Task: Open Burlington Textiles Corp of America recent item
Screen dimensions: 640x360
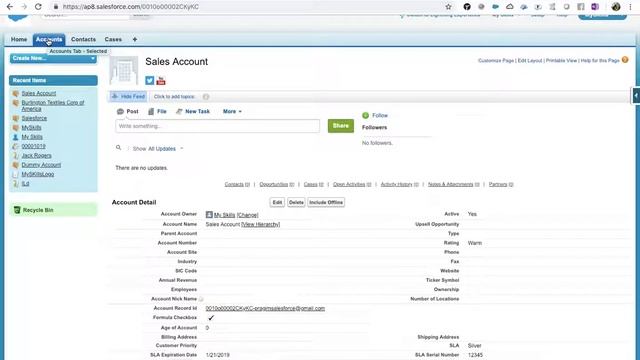Action: tap(53, 106)
